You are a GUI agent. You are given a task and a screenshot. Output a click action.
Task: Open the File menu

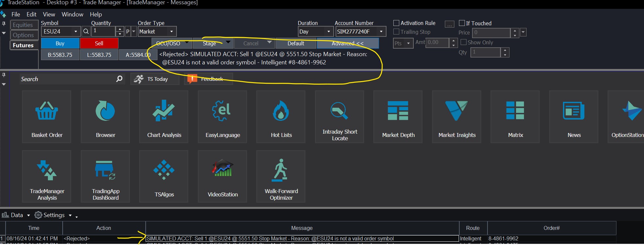[16, 14]
